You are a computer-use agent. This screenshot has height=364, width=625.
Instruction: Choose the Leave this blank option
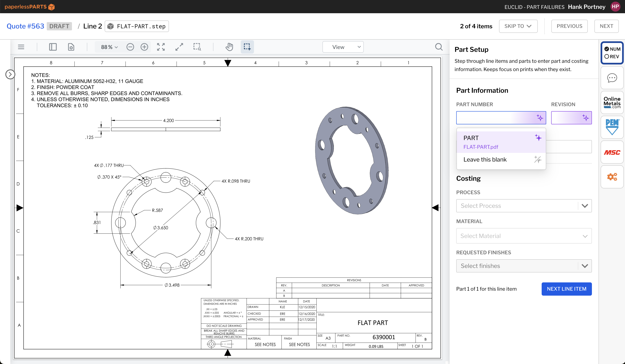[x=501, y=159]
